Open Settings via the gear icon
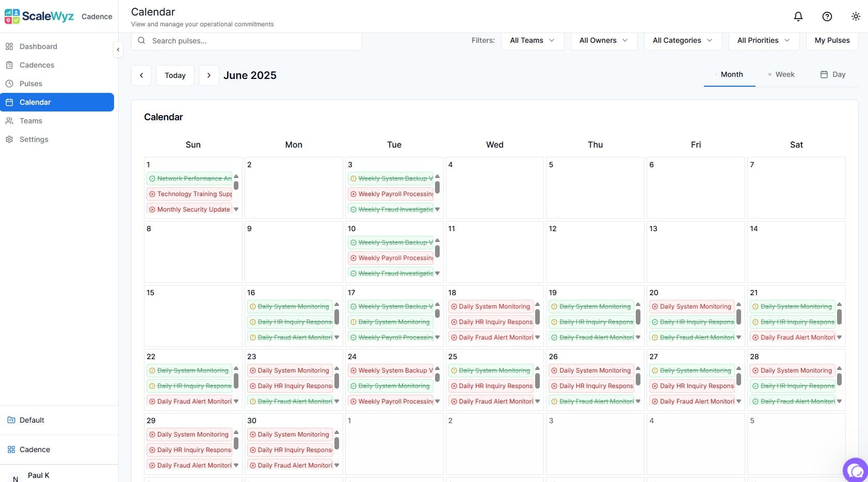 point(10,139)
